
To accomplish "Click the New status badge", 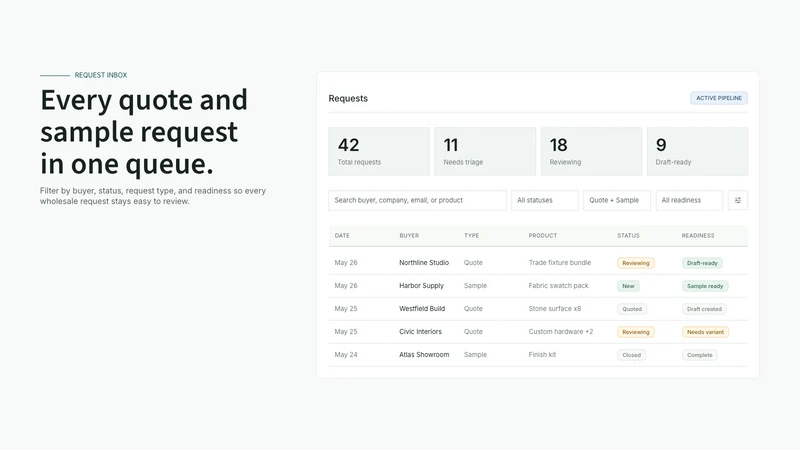I will click(x=628, y=286).
